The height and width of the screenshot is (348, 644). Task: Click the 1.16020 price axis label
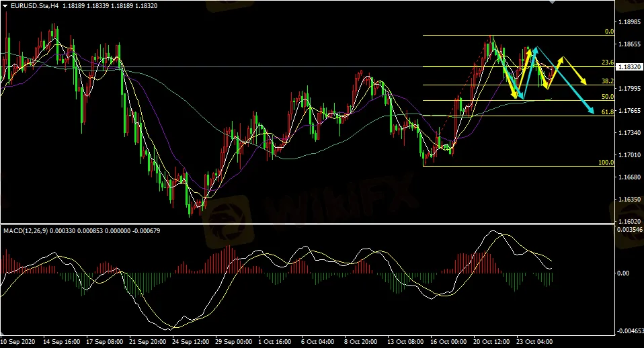pyautogui.click(x=629, y=221)
